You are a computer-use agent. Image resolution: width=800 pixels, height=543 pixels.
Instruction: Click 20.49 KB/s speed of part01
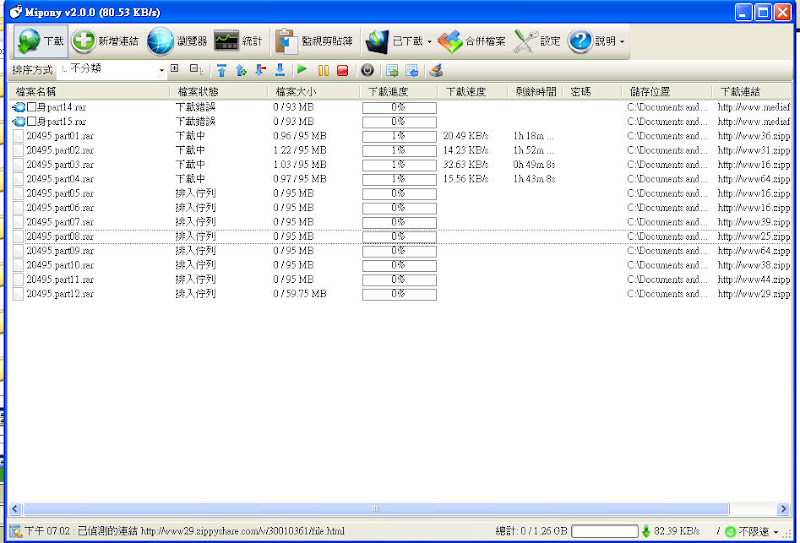[x=465, y=136]
